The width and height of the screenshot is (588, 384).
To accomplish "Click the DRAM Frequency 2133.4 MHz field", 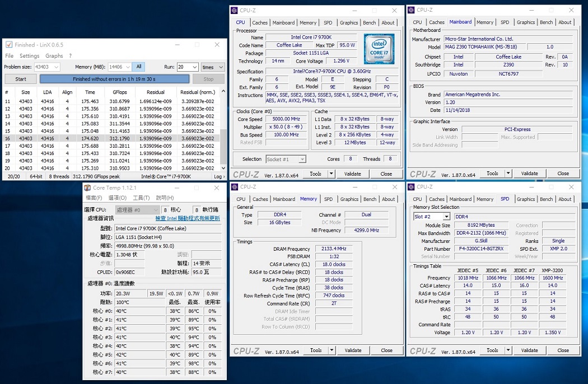I will (x=334, y=249).
